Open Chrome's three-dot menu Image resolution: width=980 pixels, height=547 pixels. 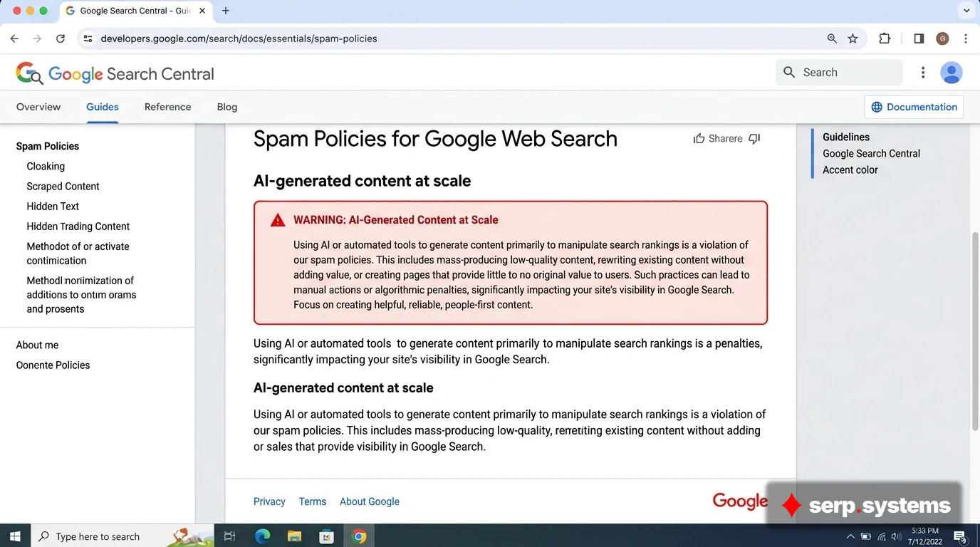click(966, 38)
